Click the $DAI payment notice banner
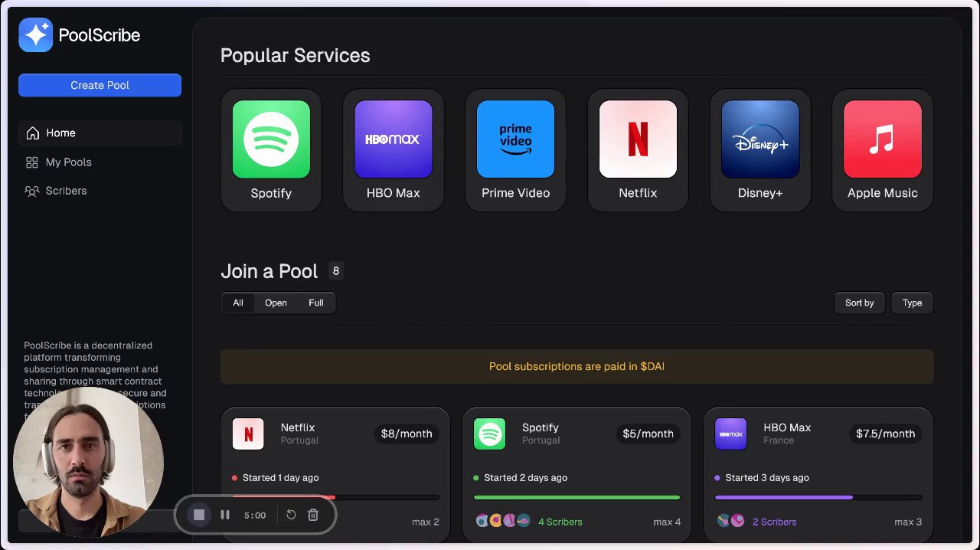Screen dimensions: 980x550 (x=577, y=366)
